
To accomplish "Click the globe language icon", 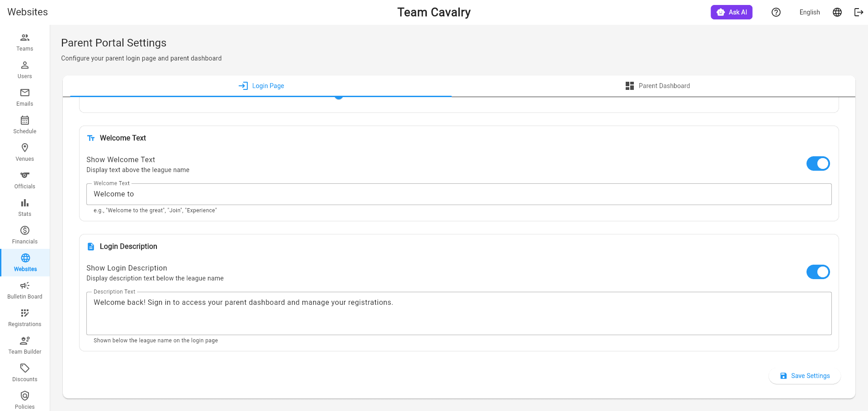I will click(837, 12).
